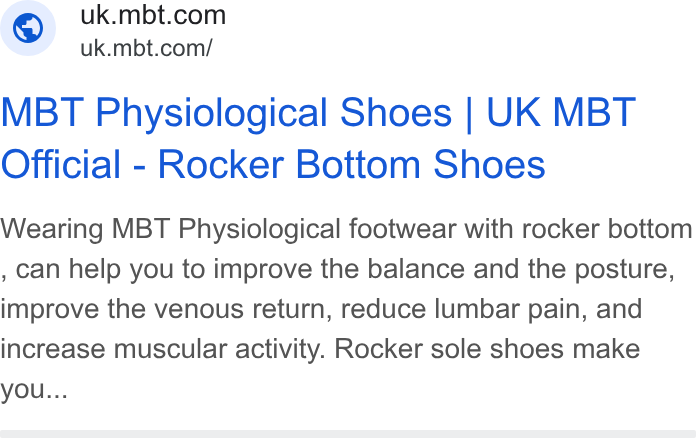
Task: Click 'increase muscular activity' snippet line
Action: click(163, 349)
